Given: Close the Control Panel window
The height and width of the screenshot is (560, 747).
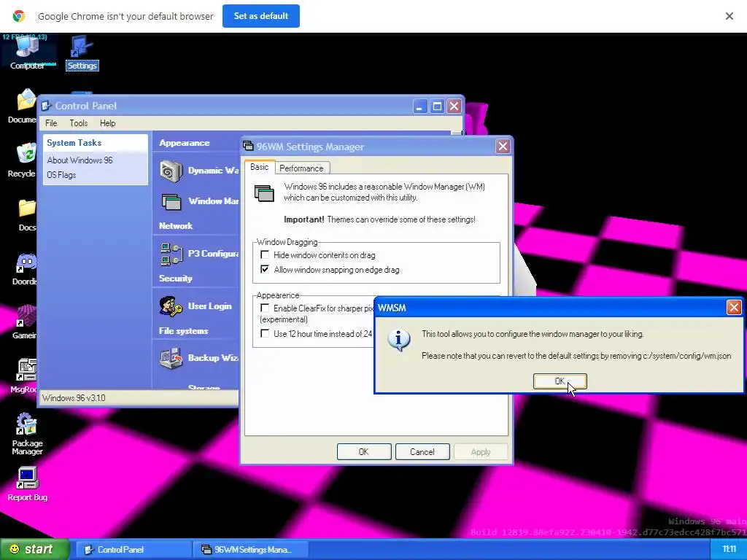Looking at the screenshot, I should [x=454, y=106].
